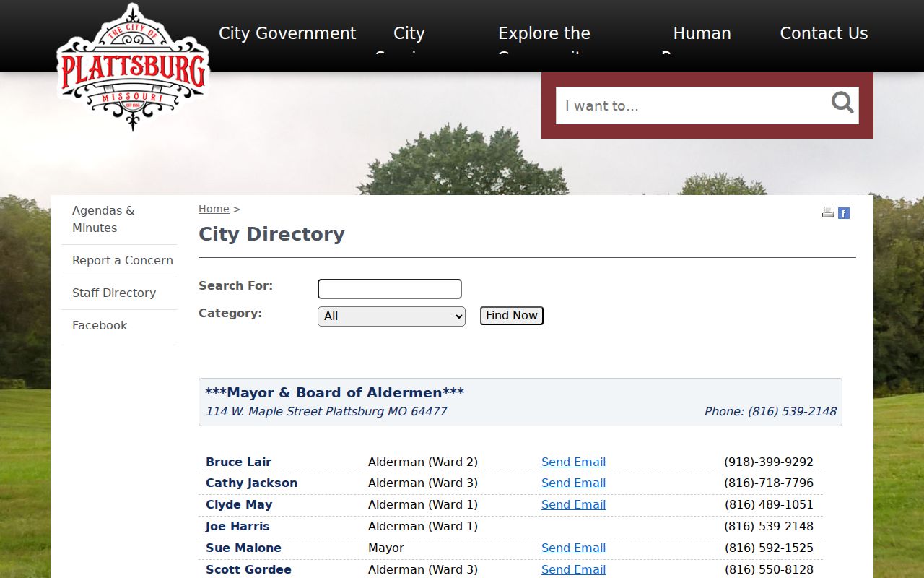Share page via Facebook icon
The width and height of the screenshot is (924, 578).
pyautogui.click(x=844, y=213)
